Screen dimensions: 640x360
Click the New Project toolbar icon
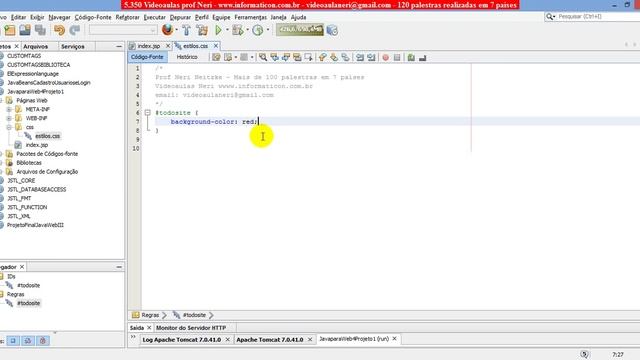click(10, 30)
